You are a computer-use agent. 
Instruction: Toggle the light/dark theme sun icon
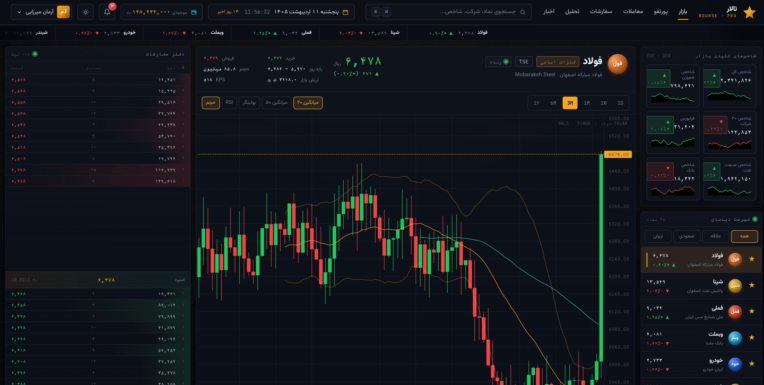[x=85, y=12]
